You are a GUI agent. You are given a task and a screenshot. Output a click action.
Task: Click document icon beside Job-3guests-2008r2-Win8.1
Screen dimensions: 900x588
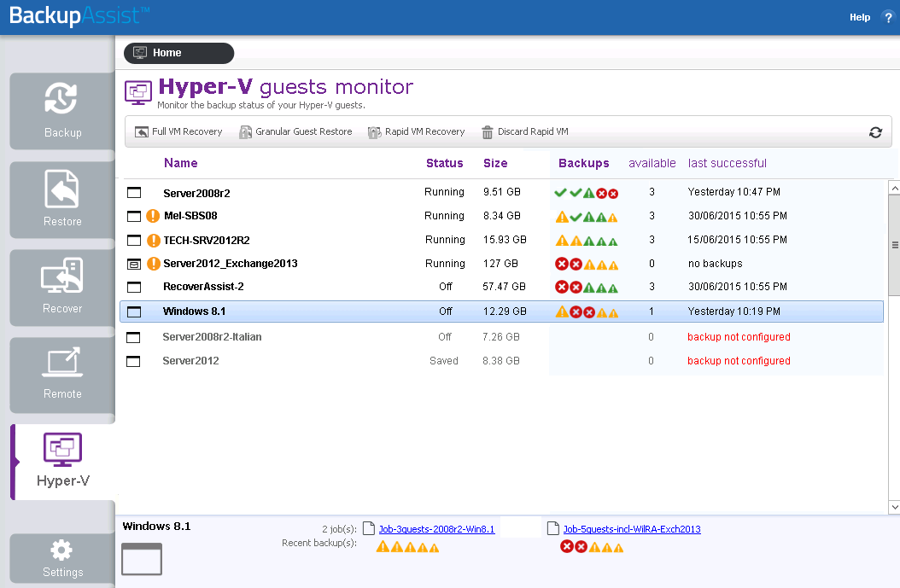pyautogui.click(x=369, y=528)
